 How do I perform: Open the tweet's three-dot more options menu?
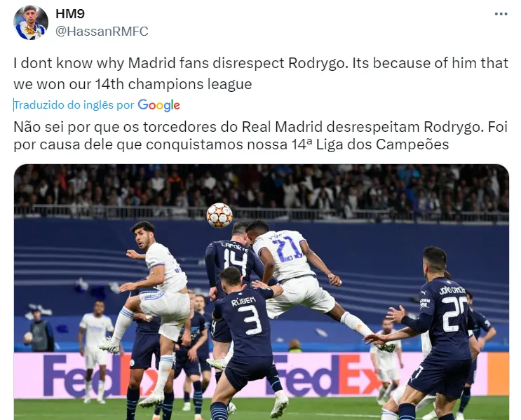(x=501, y=14)
